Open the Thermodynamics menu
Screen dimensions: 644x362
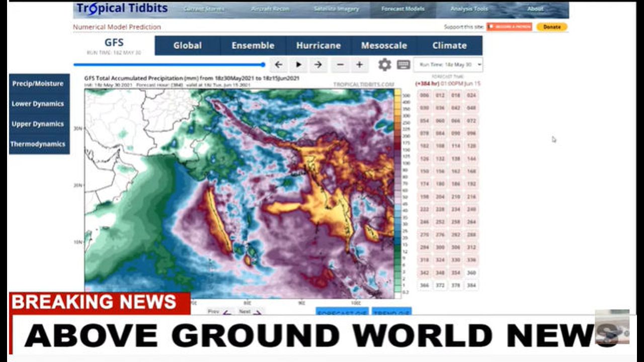tap(38, 144)
